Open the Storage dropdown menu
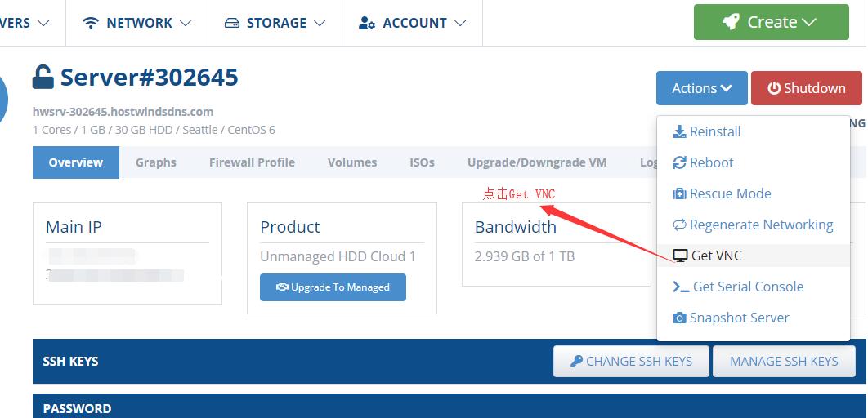 click(275, 23)
